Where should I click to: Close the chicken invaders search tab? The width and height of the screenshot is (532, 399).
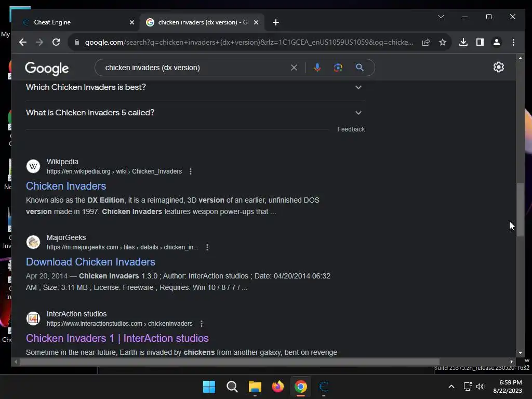point(256,22)
